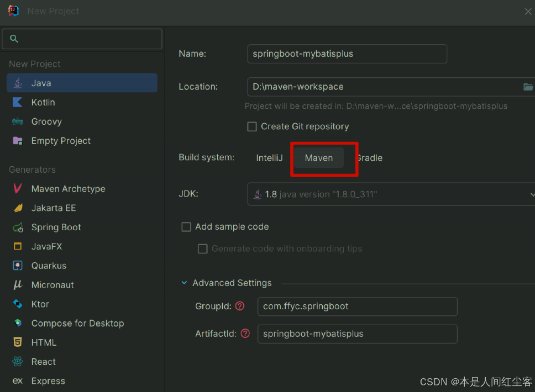Viewport: 535px width, 392px height.
Task: Click the React atom icon
Action: click(17, 361)
